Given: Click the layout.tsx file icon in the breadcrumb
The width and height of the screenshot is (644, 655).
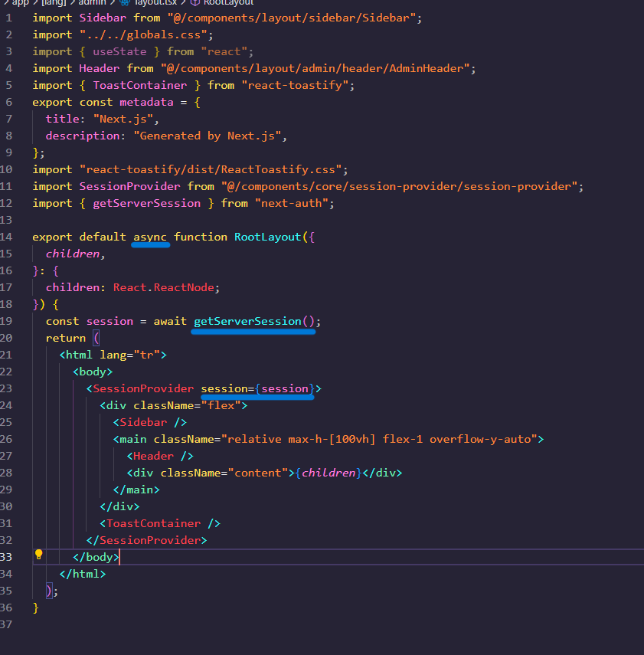Looking at the screenshot, I should pyautogui.click(x=123, y=4).
